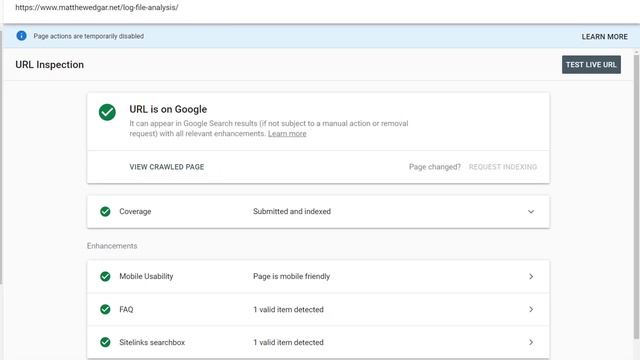640x360 pixels.
Task: Click the green checkmark beside URL is on Google
Action: pyautogui.click(x=107, y=112)
